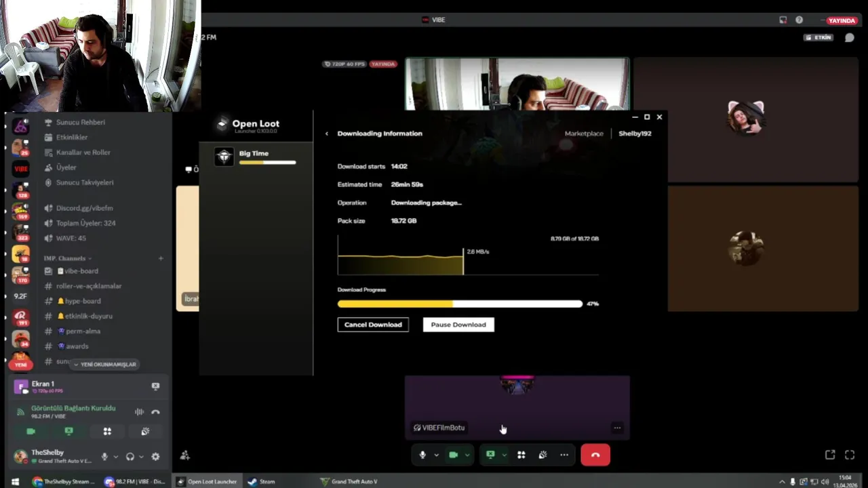Switch to Steam in the Windows taskbar
This screenshot has width=868, height=488.
tap(262, 482)
